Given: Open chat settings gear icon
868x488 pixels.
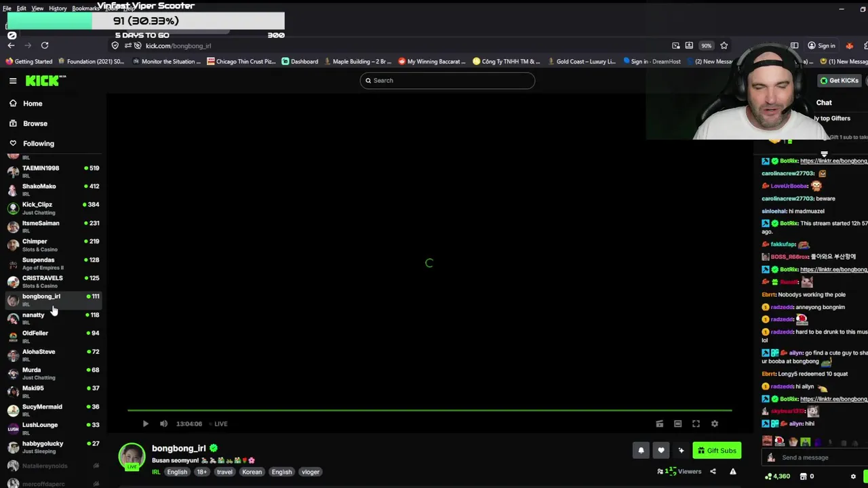Looking at the screenshot, I should (853, 476).
